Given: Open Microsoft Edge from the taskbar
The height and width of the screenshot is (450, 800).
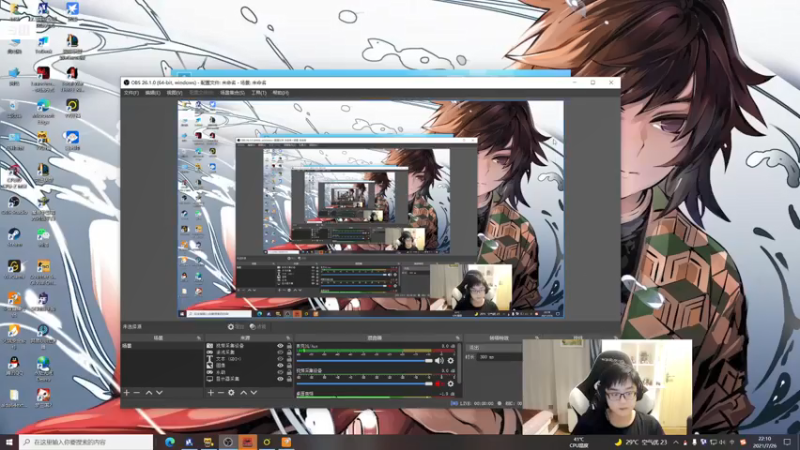Looking at the screenshot, I should (x=169, y=442).
